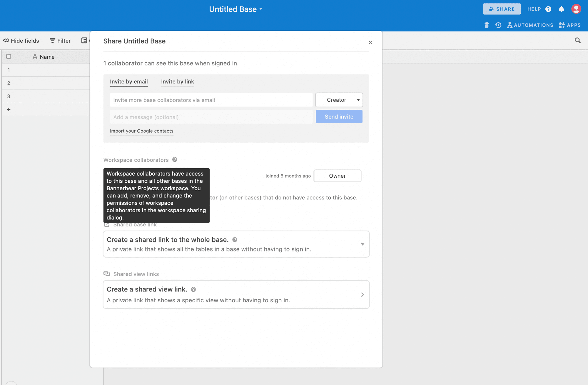588x385 pixels.
Task: Click Send invite button
Action: (339, 117)
